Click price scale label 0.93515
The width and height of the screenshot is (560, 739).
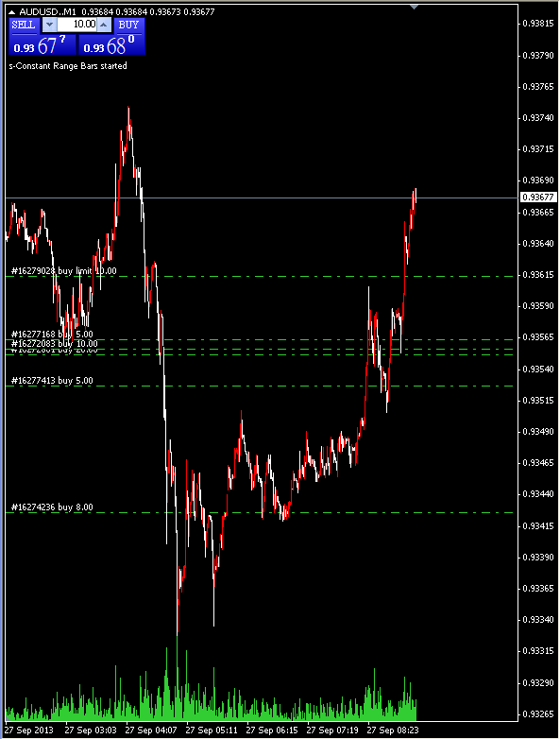pyautogui.click(x=538, y=401)
